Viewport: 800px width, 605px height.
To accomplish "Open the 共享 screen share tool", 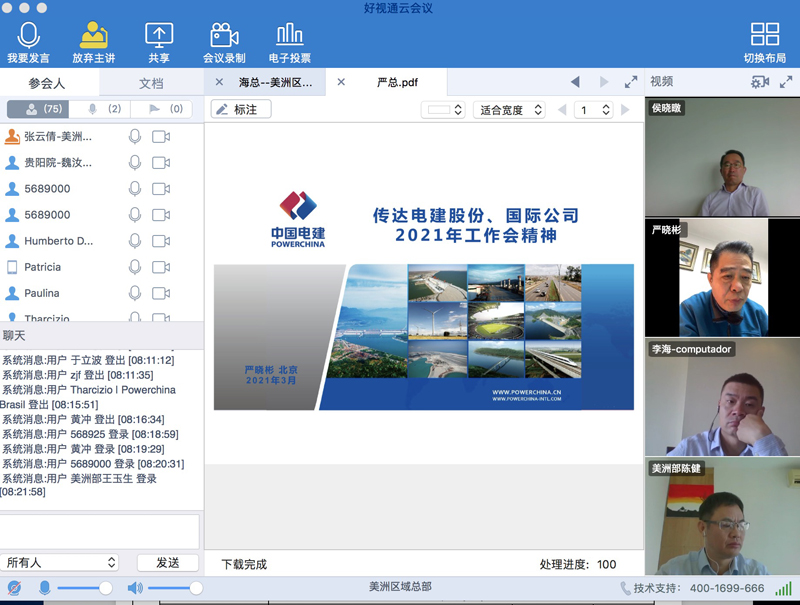I will (x=159, y=36).
